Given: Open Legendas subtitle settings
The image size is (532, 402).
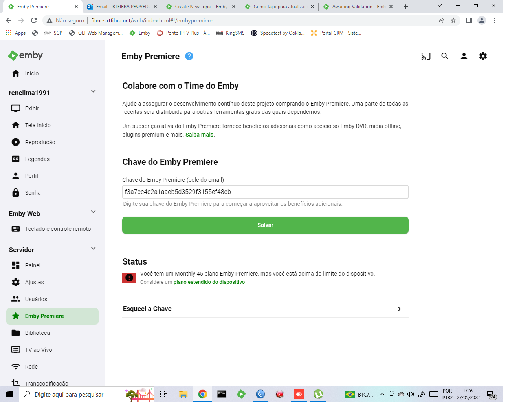Looking at the screenshot, I should pos(52,159).
